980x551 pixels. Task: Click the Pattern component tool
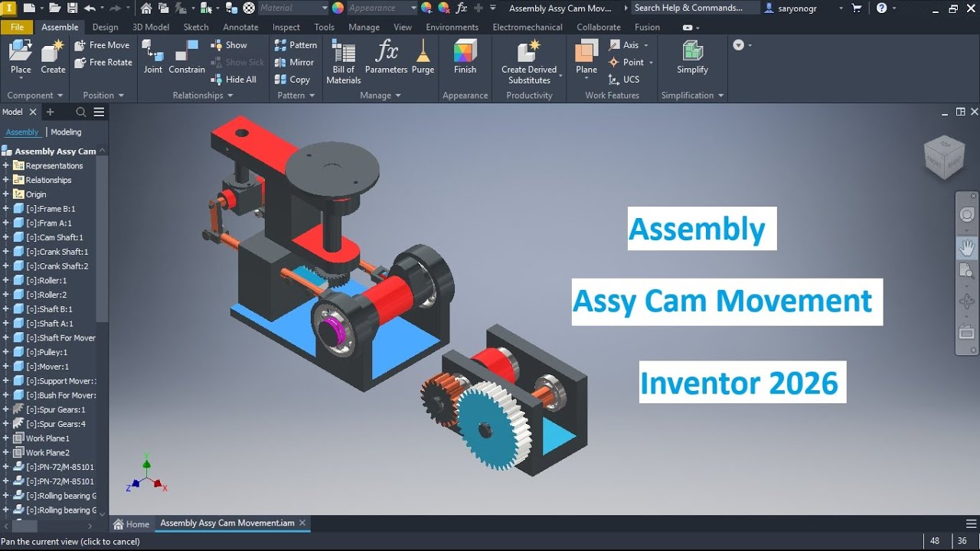[x=296, y=45]
